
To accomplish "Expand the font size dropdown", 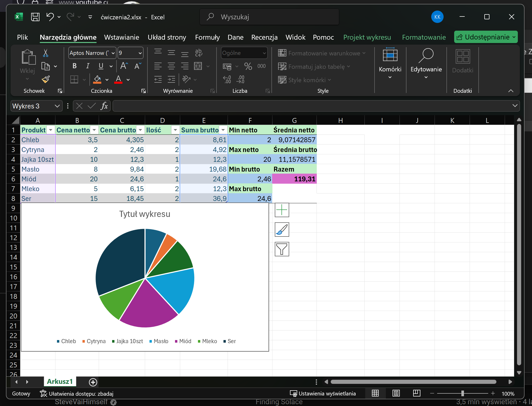I will point(140,53).
